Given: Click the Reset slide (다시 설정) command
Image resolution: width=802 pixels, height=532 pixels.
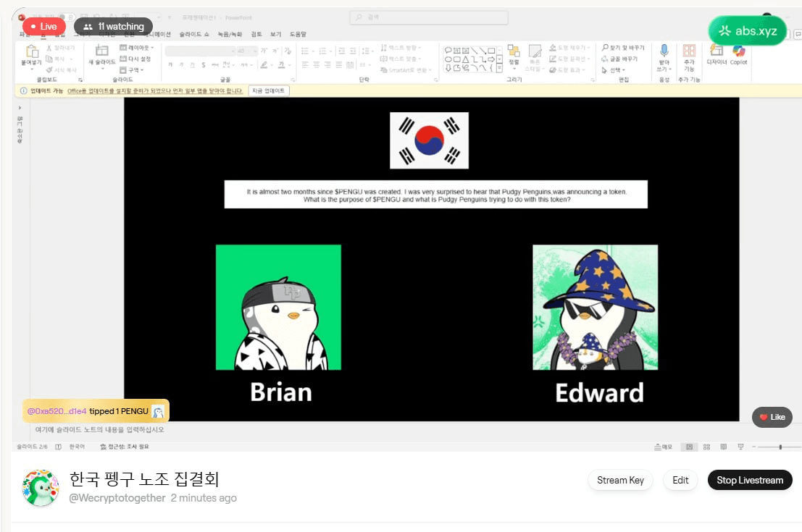Looking at the screenshot, I should [135, 59].
